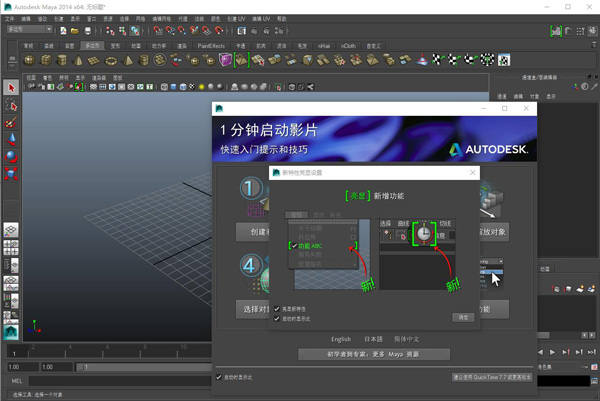This screenshot has height=401, width=600.
Task: Switch to the PaintEffects shelf tab
Action: (x=211, y=46)
